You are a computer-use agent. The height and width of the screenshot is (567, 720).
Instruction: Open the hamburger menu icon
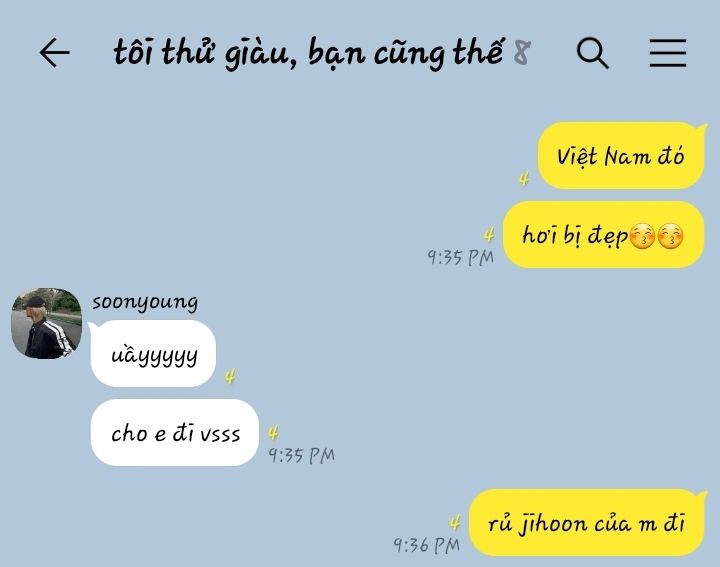(668, 53)
